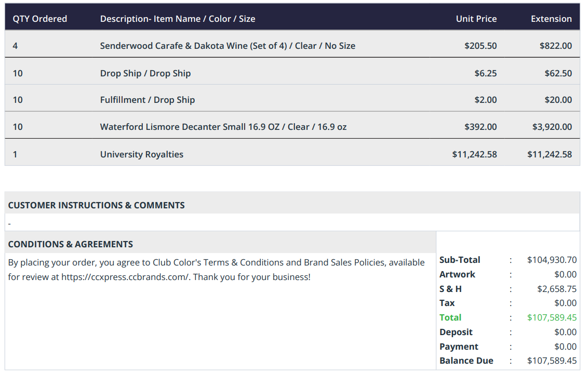Click the S & H amount $2,658.75
This screenshot has width=588, height=372.
pyautogui.click(x=556, y=289)
